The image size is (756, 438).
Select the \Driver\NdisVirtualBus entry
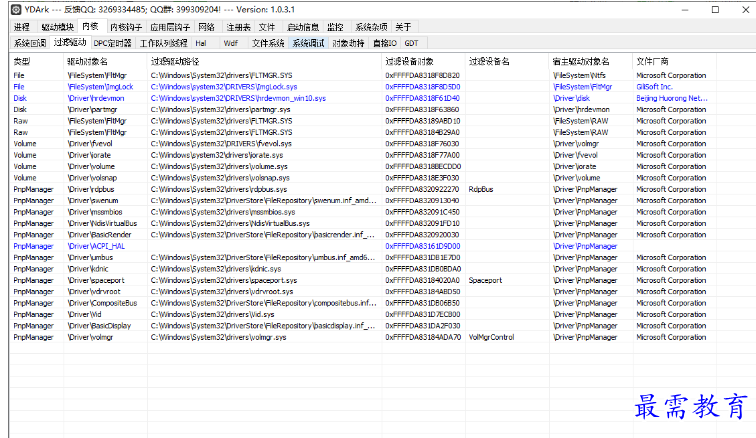(x=102, y=223)
